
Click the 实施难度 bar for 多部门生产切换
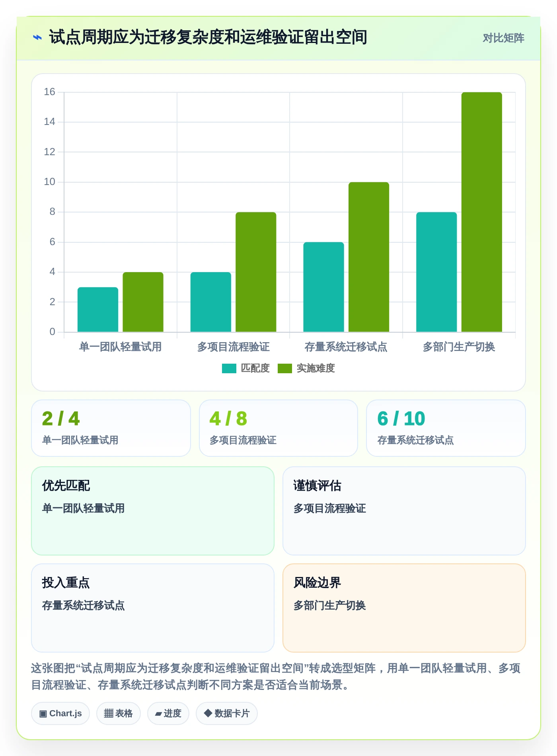click(482, 212)
